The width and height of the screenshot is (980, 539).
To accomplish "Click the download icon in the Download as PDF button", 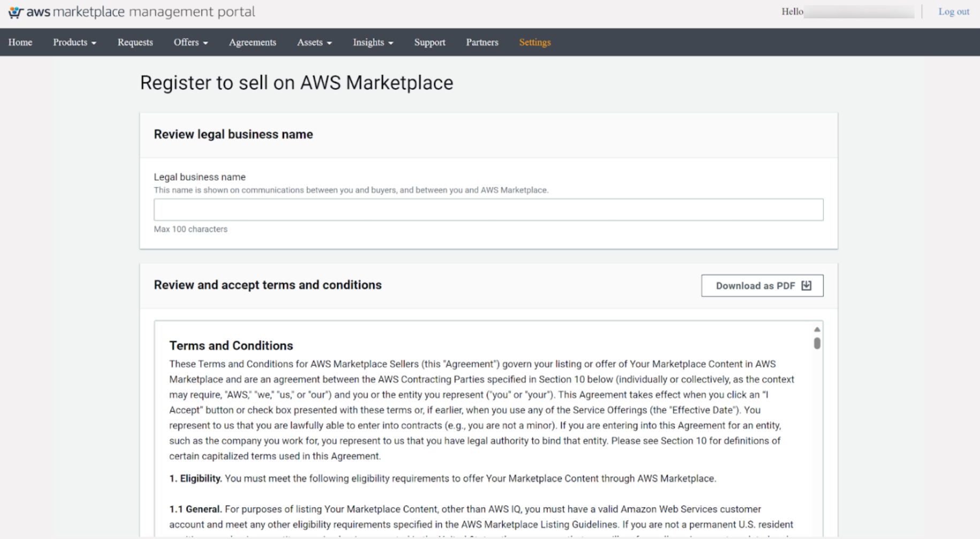I will pos(806,286).
